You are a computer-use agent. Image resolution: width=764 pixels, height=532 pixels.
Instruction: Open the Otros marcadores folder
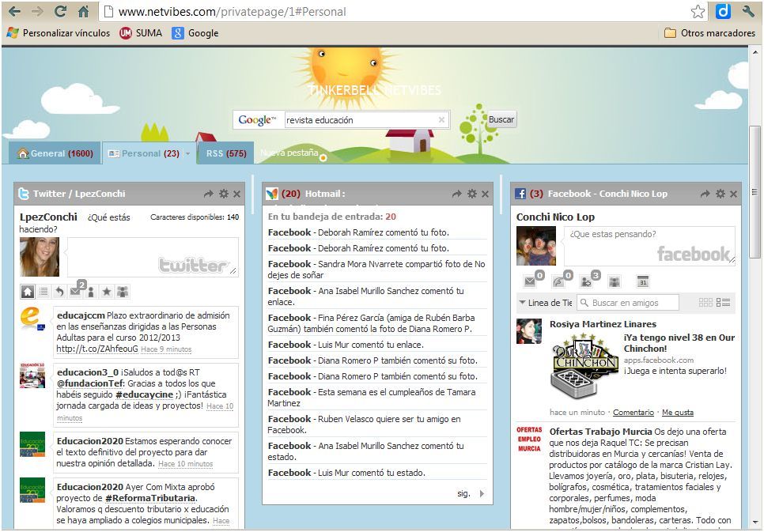[x=710, y=33]
